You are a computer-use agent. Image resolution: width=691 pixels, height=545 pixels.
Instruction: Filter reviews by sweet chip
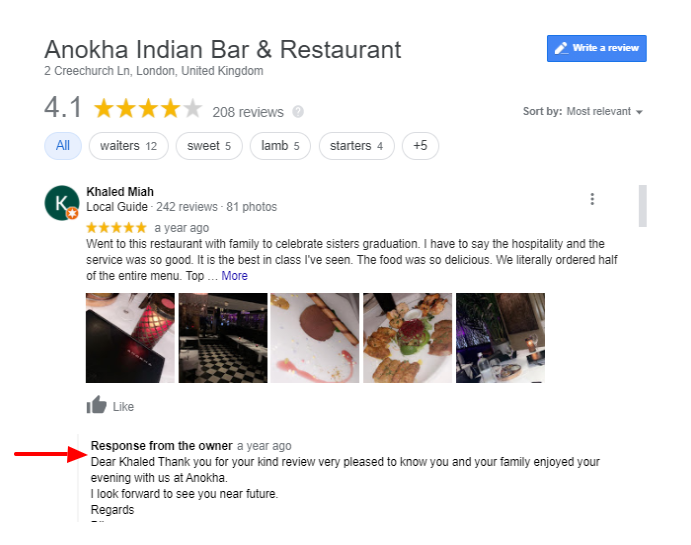(209, 146)
